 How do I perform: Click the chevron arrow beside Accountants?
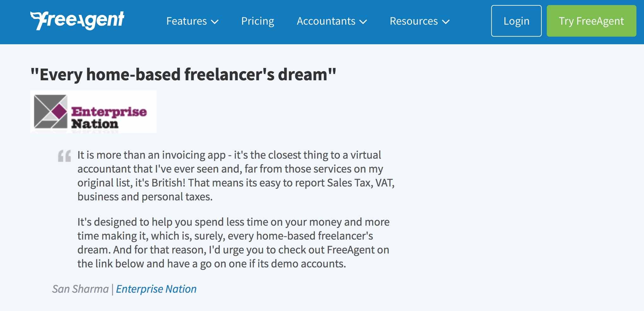[x=363, y=22]
